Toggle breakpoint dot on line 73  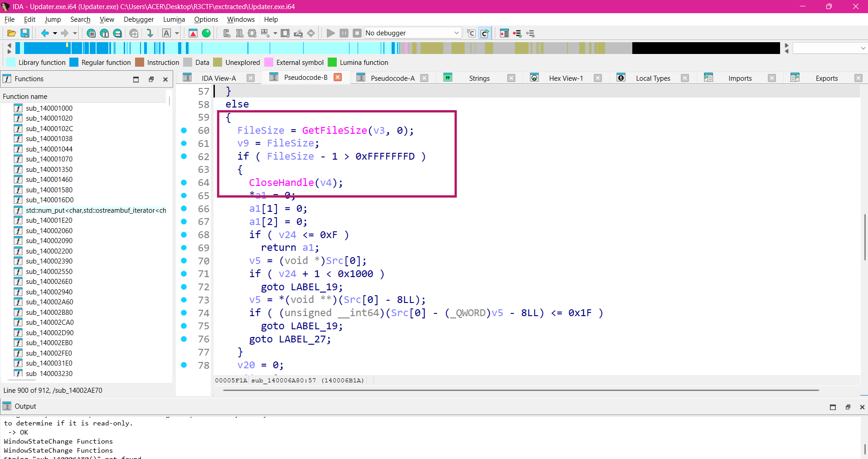pyautogui.click(x=184, y=300)
